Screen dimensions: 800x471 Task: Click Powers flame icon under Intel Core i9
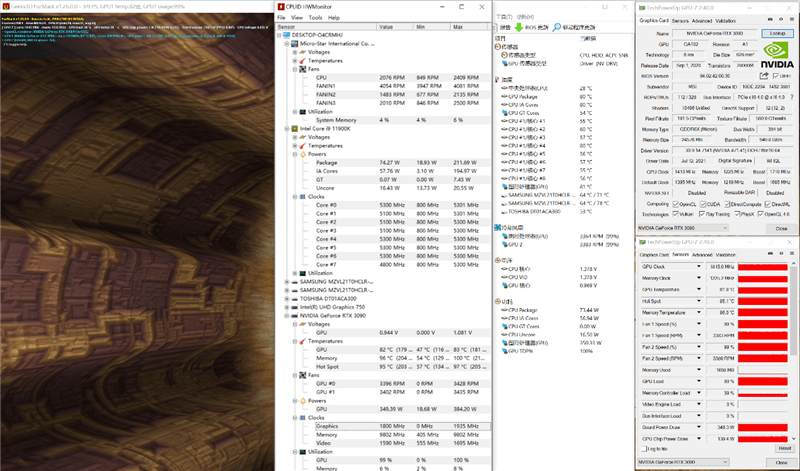303,154
